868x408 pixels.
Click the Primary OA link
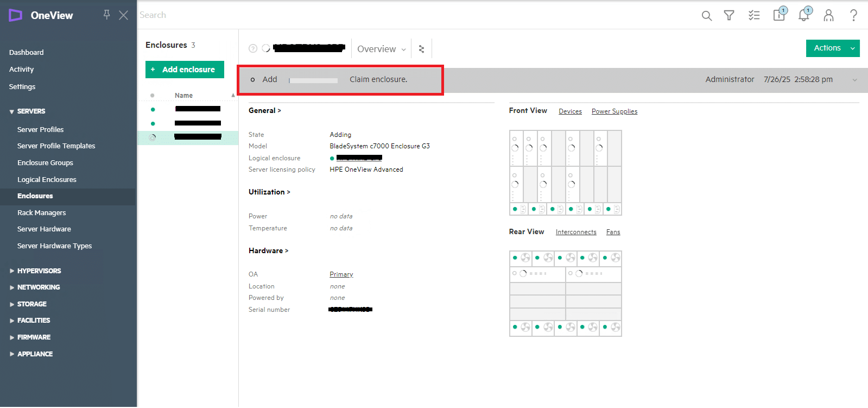pyautogui.click(x=341, y=274)
